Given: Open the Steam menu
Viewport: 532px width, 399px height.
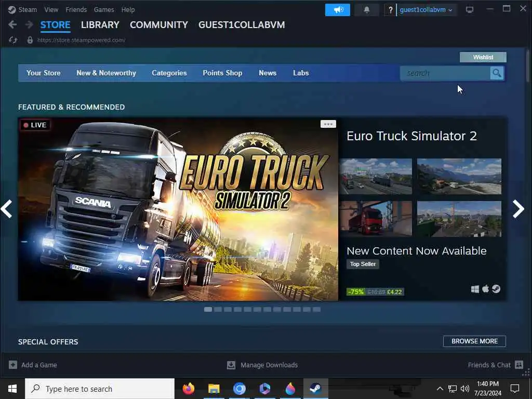Looking at the screenshot, I should point(28,9).
